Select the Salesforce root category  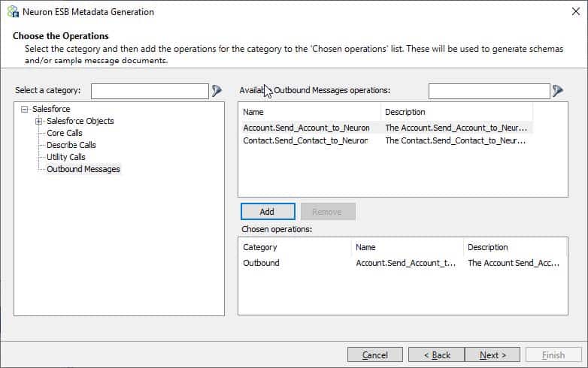click(x=51, y=109)
